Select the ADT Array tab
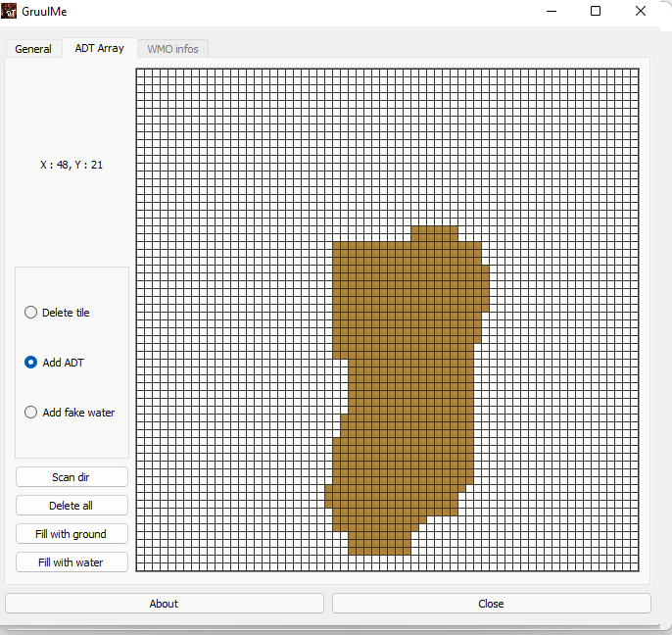The image size is (672, 635). tap(99, 48)
